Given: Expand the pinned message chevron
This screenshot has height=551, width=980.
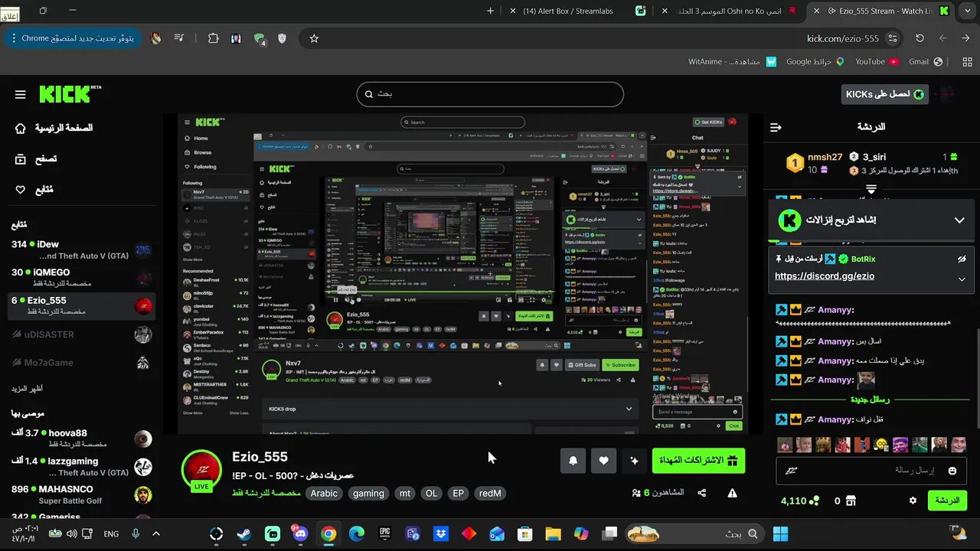Looking at the screenshot, I should 962,279.
